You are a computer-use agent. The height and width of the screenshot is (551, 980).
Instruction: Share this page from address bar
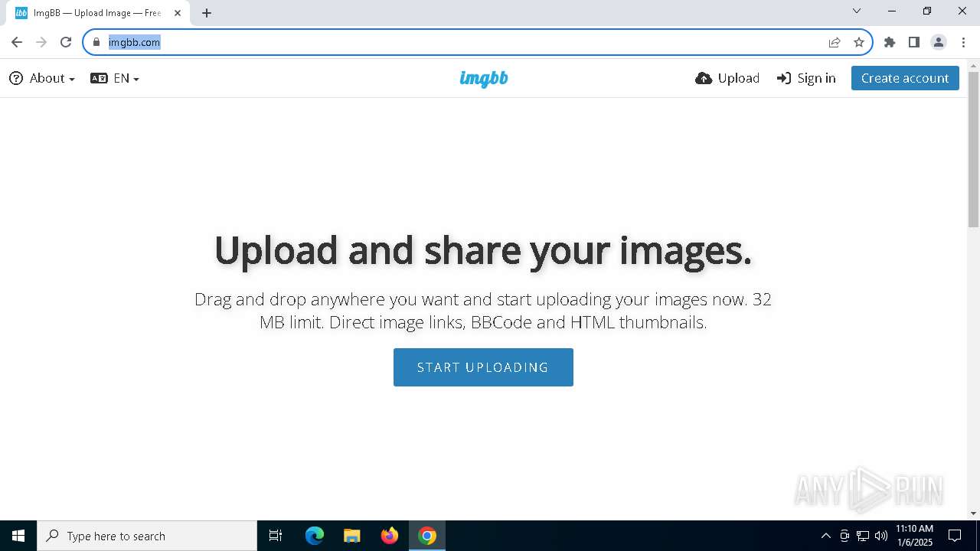[835, 42]
